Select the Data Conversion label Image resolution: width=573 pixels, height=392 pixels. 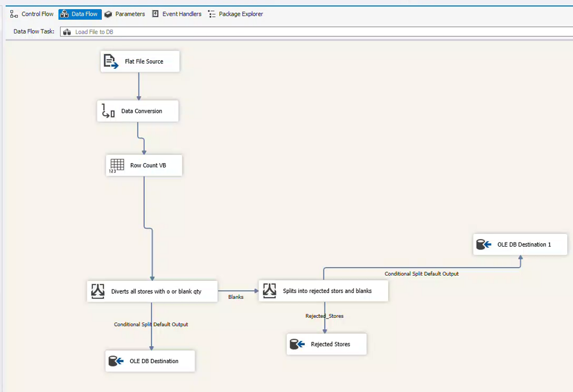[141, 111]
